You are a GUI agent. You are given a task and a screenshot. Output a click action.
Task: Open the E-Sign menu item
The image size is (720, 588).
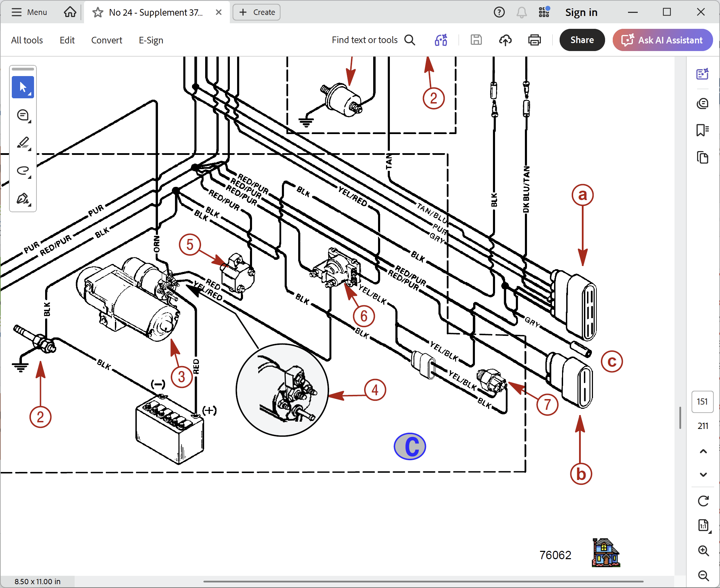click(x=151, y=40)
